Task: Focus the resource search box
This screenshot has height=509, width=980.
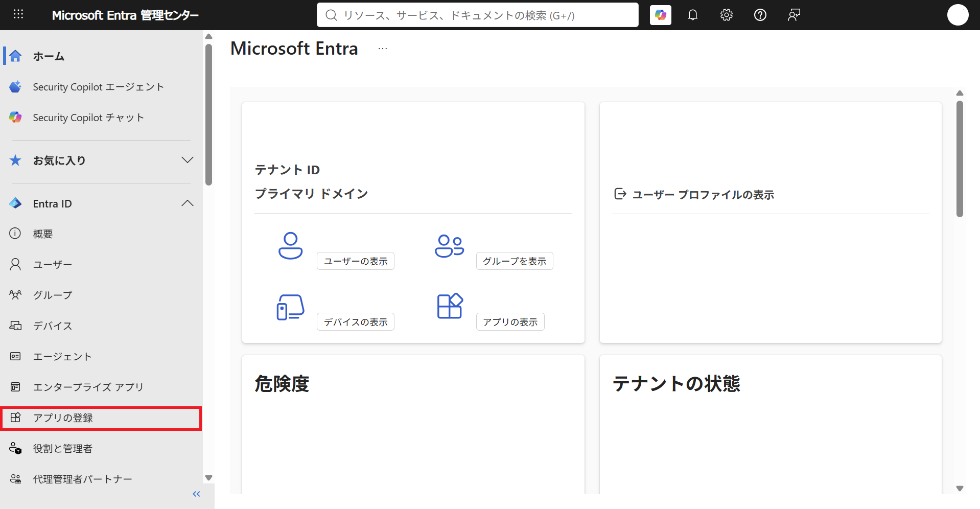Action: [x=478, y=15]
